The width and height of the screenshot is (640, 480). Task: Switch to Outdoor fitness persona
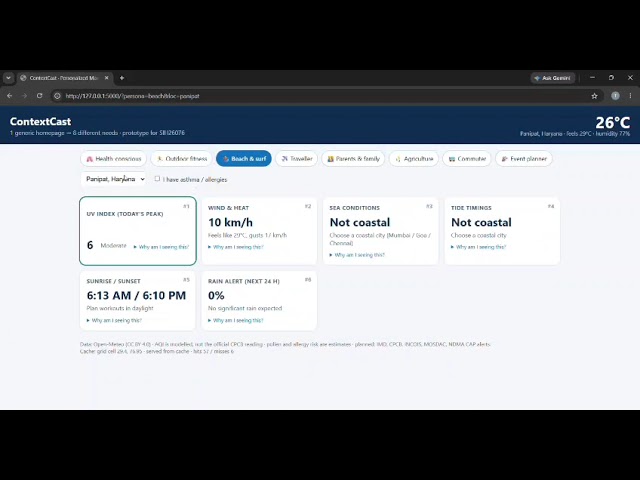pos(182,159)
